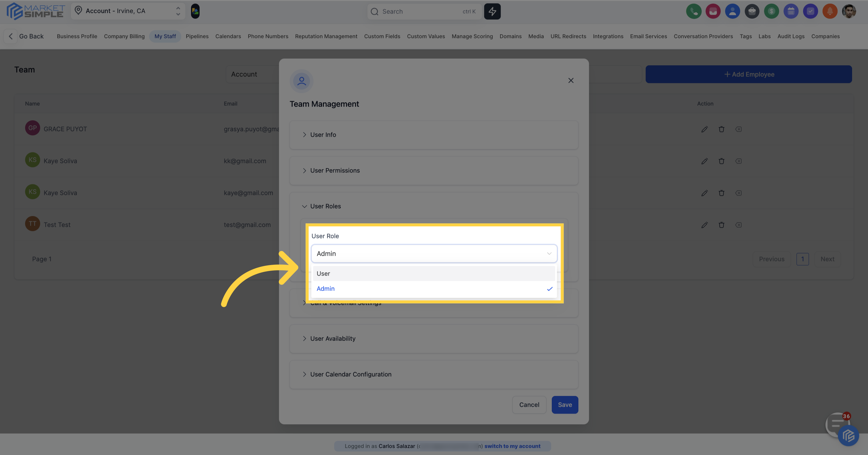
Task: Click the switch to my account link
Action: click(512, 446)
